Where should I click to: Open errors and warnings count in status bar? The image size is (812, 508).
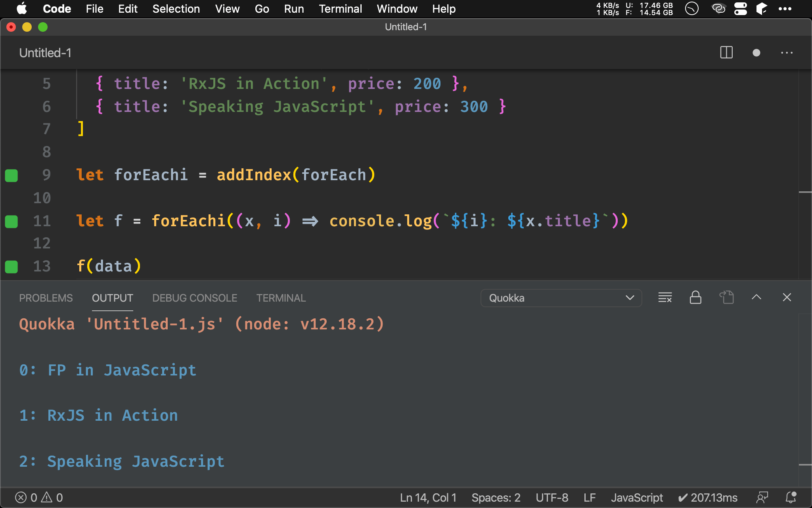39,498
